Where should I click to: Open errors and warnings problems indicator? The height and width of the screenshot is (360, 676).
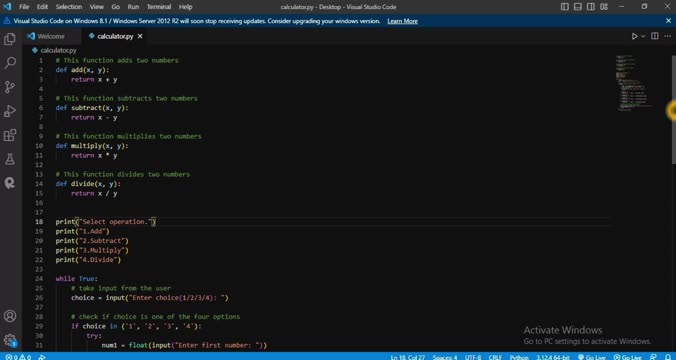click(x=18, y=357)
